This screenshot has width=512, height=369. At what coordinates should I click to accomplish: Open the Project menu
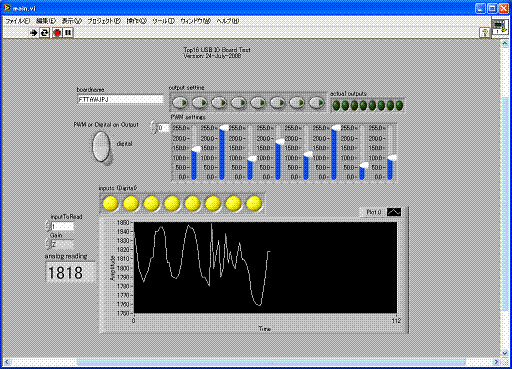tap(104, 21)
